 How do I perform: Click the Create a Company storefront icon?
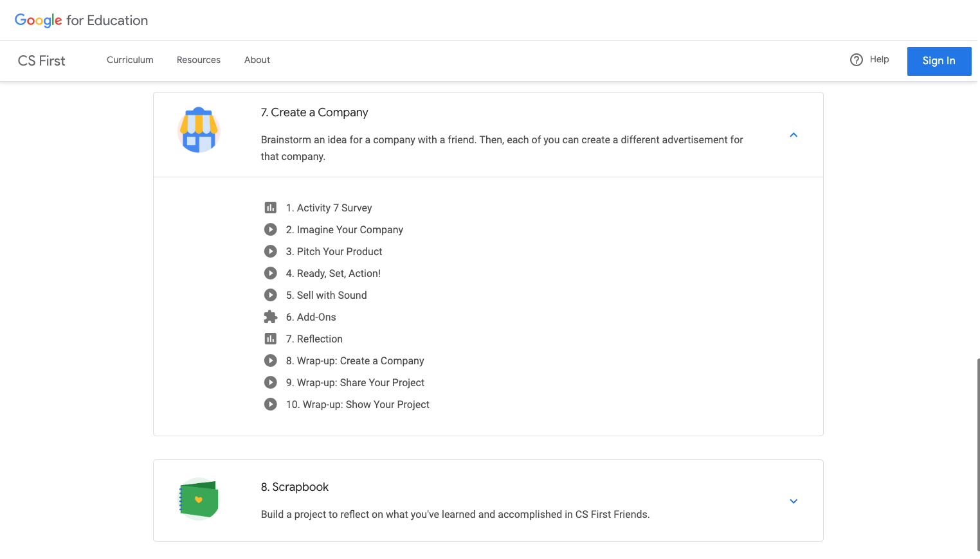point(199,129)
